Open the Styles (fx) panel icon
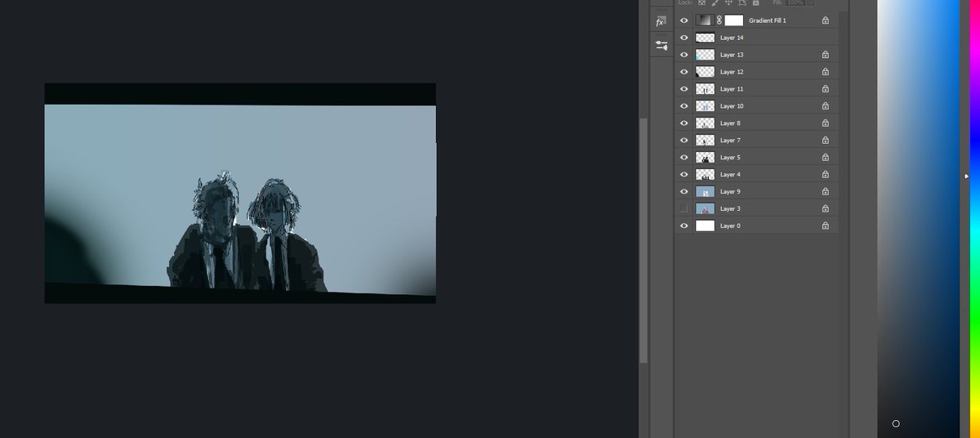The image size is (980, 438). tap(660, 22)
